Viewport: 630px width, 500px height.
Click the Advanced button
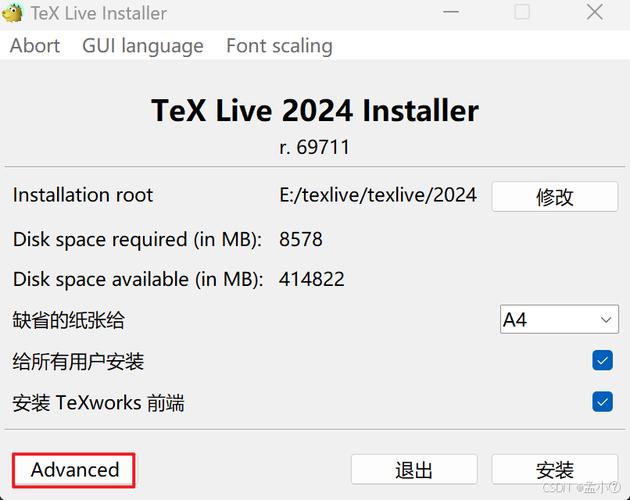coord(74,470)
